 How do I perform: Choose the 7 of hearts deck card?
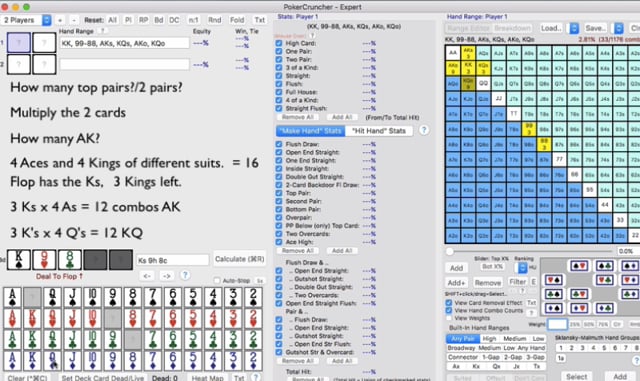(x=153, y=318)
